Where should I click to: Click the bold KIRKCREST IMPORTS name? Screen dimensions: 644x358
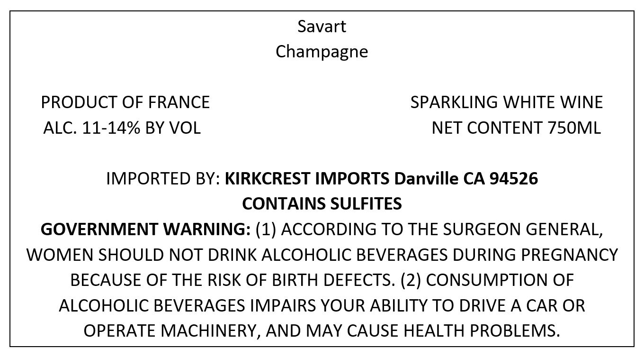(x=307, y=179)
